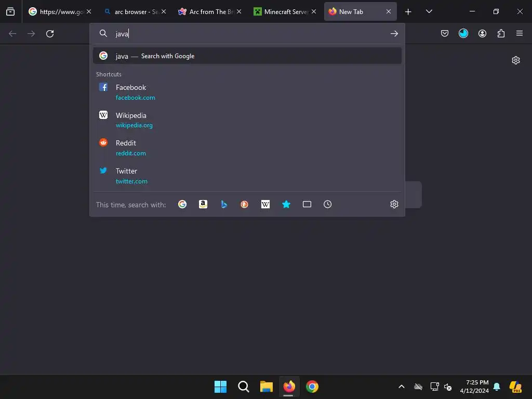Select the New Tab tab
Image resolution: width=532 pixels, height=399 pixels.
click(x=360, y=11)
